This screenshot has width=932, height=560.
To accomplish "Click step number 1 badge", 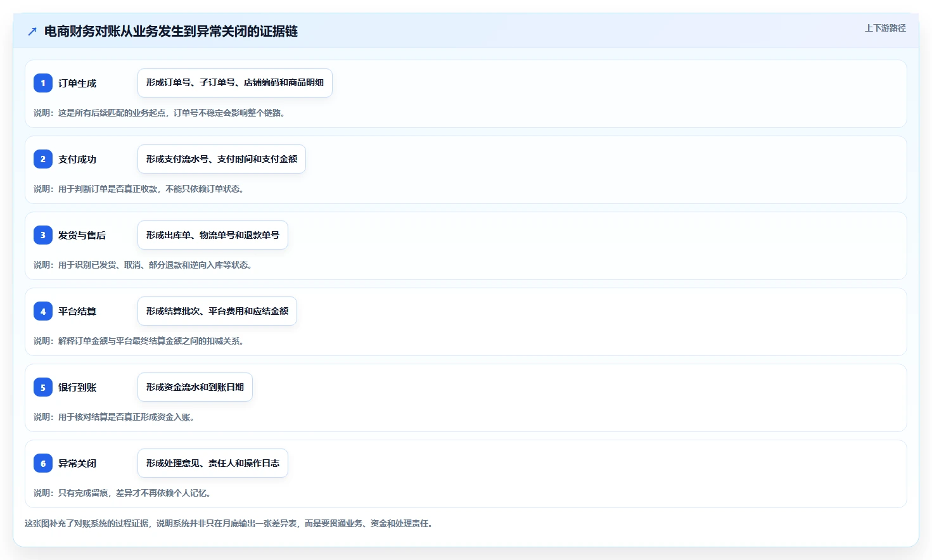I will (43, 83).
